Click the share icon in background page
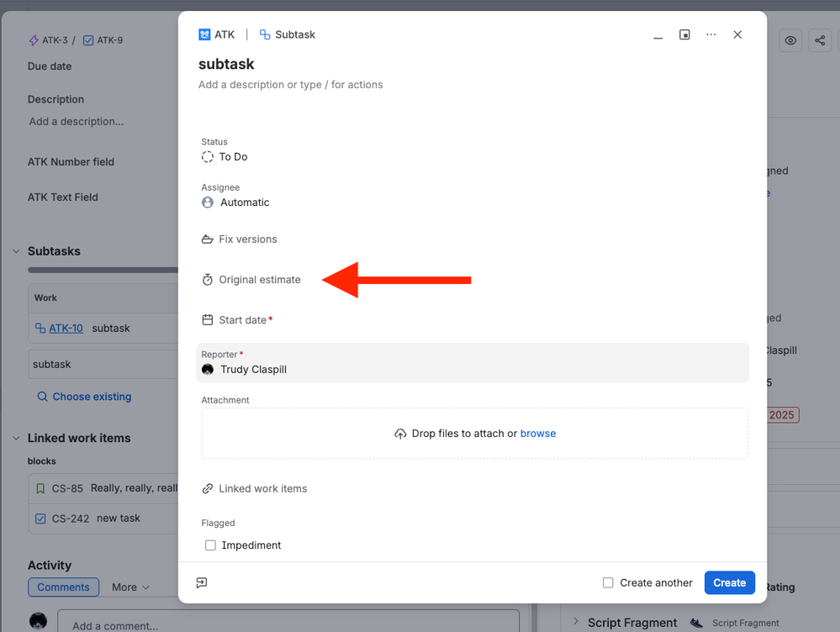This screenshot has width=840, height=632. pyautogui.click(x=820, y=40)
